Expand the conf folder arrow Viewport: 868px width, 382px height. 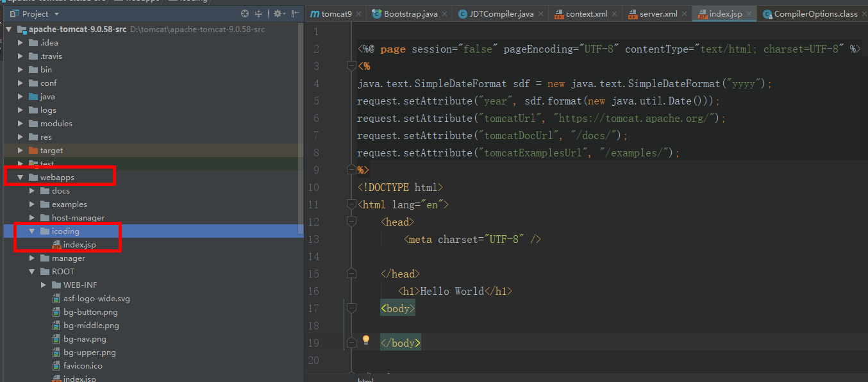(x=20, y=83)
